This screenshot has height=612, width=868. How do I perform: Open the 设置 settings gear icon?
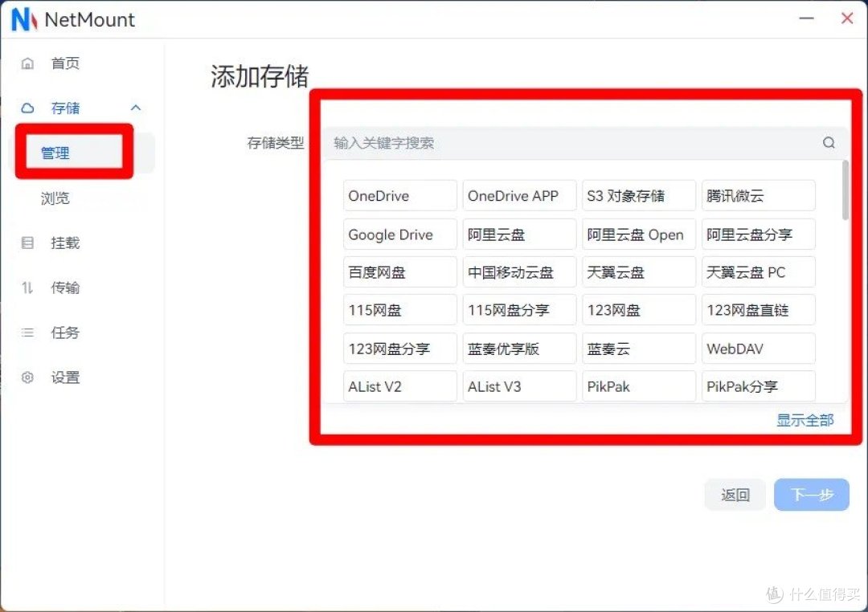pos(27,377)
